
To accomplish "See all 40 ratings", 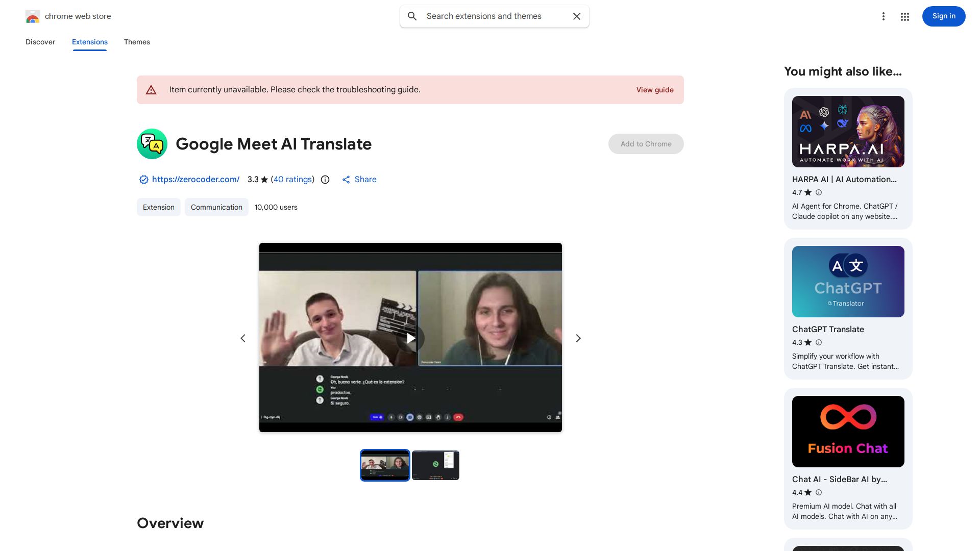I will [292, 180].
